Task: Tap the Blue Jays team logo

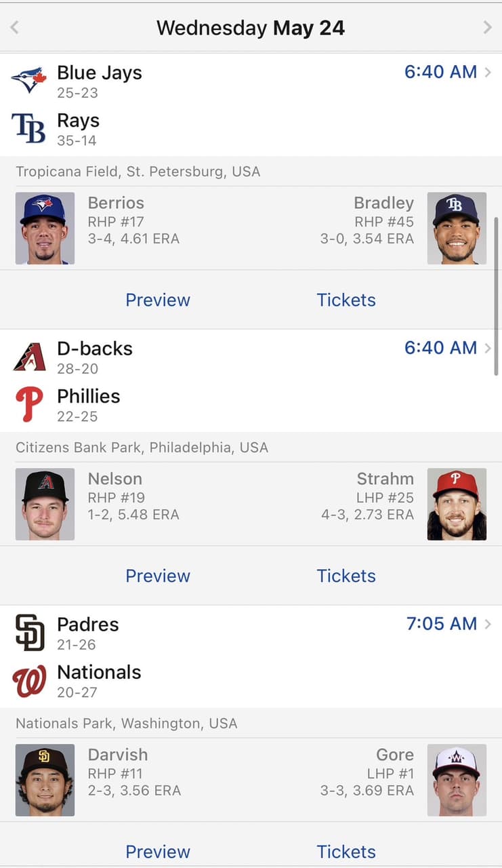Action: (x=29, y=81)
